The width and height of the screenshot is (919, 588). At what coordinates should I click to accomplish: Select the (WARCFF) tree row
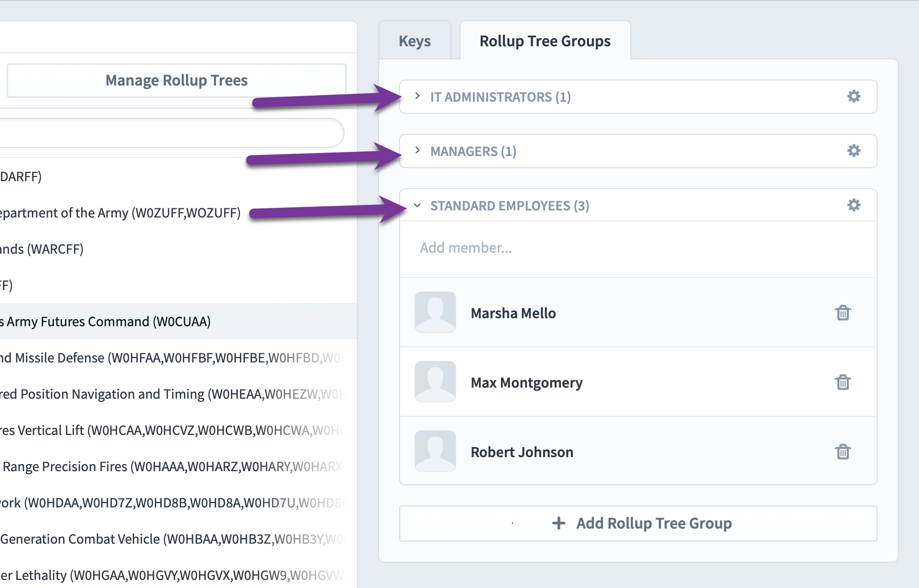click(178, 249)
